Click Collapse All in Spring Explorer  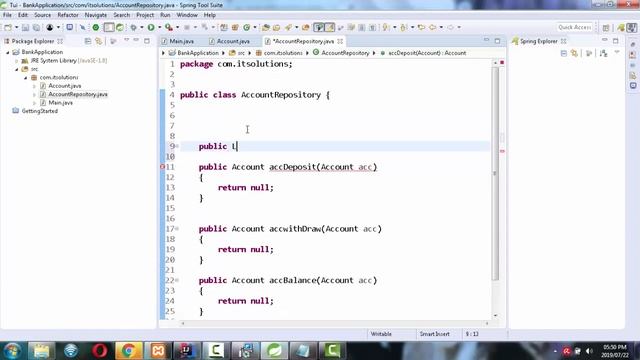564,53
